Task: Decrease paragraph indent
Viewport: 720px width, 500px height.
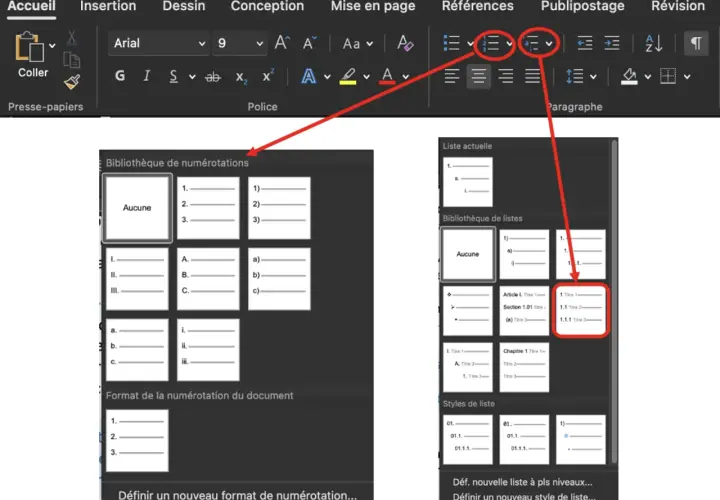Action: (x=585, y=43)
